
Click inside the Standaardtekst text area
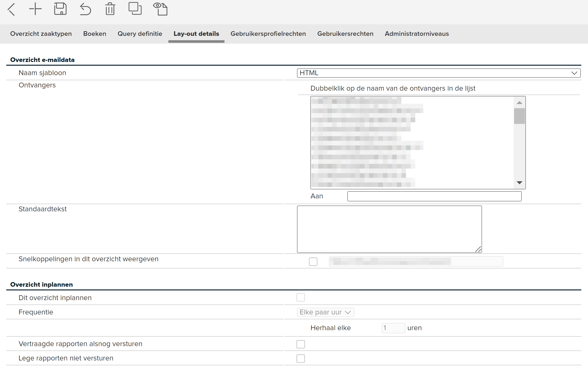[x=389, y=229]
